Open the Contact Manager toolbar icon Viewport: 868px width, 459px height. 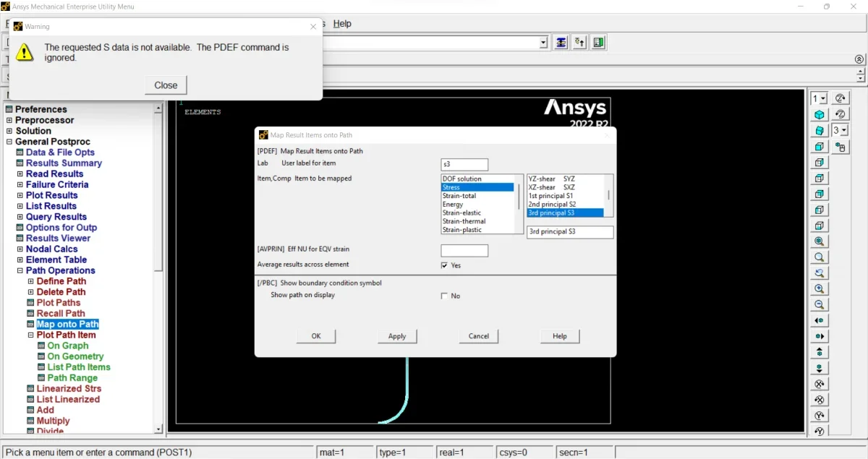pyautogui.click(x=598, y=43)
